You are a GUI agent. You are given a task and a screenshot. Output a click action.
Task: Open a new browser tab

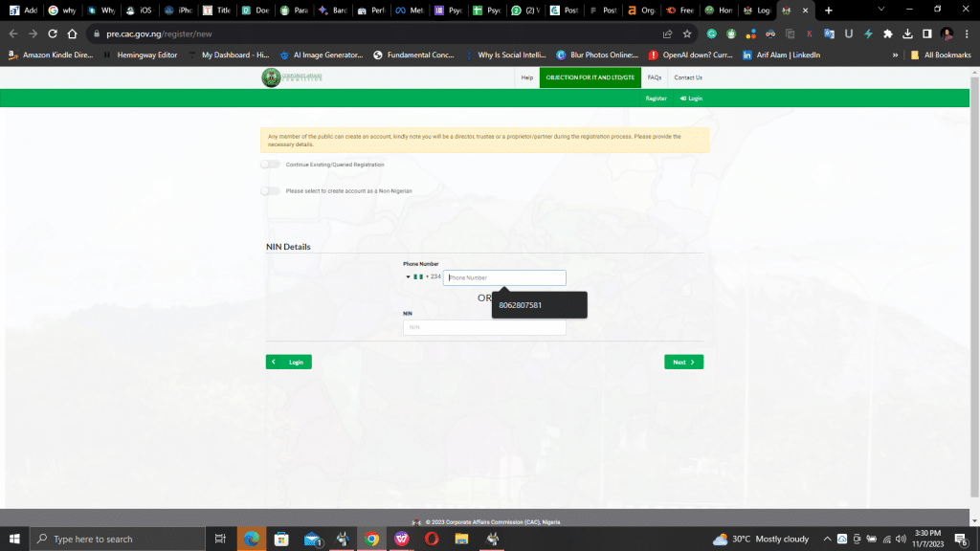[x=828, y=11]
